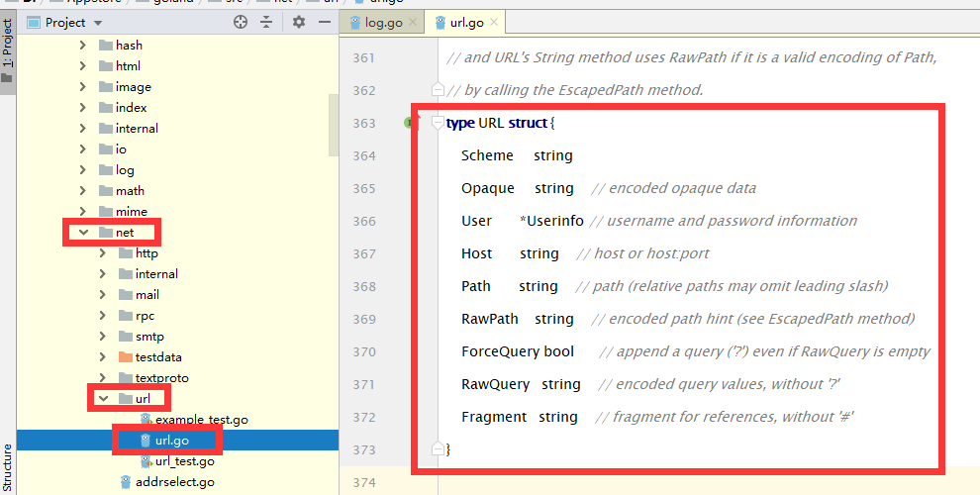Image resolution: width=980 pixels, height=495 pixels.
Task: Click line number 374 in gutter
Action: (363, 482)
